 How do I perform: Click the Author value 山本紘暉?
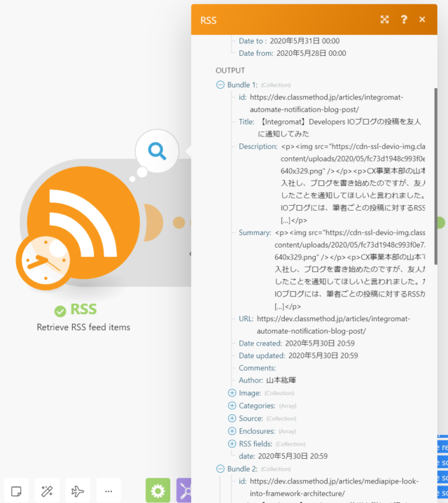pyautogui.click(x=281, y=380)
